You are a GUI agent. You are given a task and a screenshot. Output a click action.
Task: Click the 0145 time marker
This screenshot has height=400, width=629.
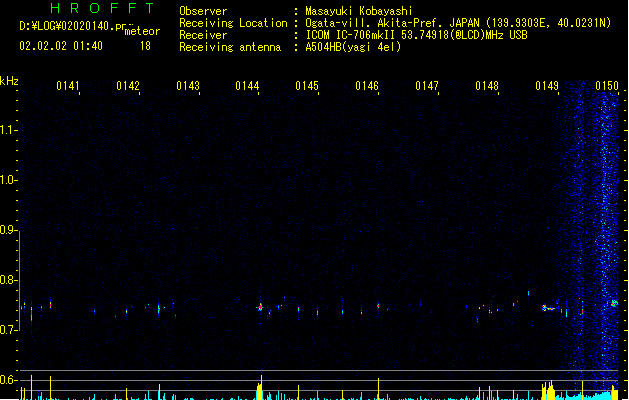(x=307, y=86)
